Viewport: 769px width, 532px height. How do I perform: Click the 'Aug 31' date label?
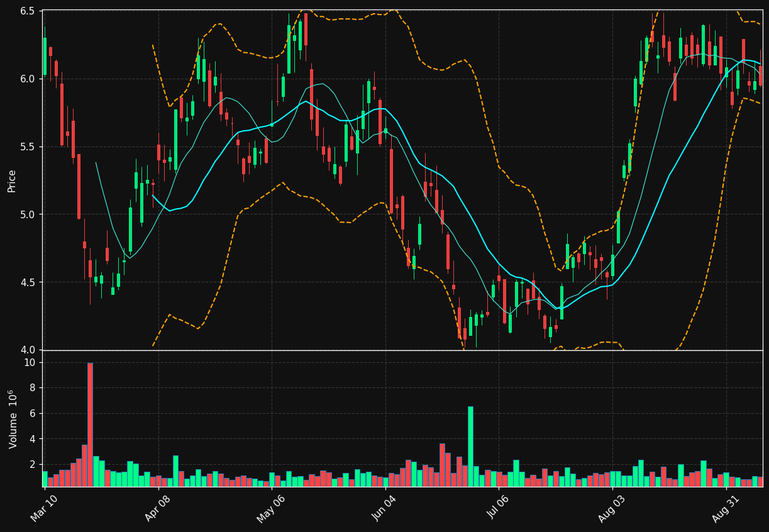tap(725, 509)
